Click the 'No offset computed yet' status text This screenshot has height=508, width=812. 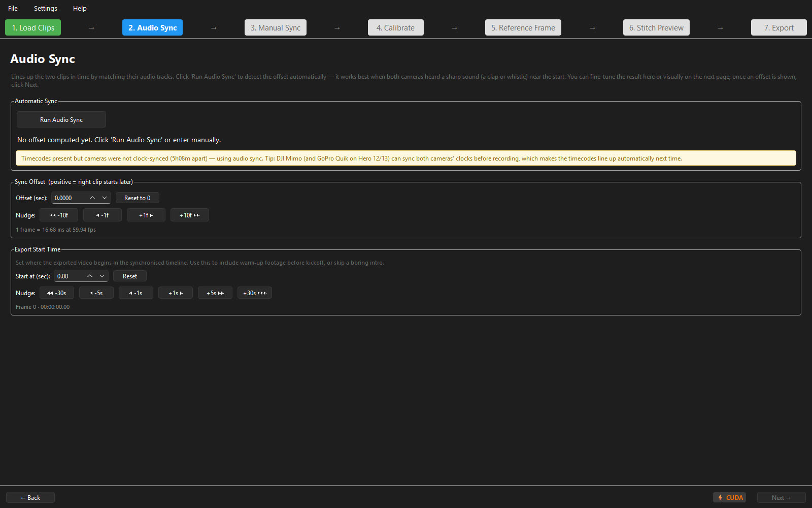pyautogui.click(x=119, y=140)
